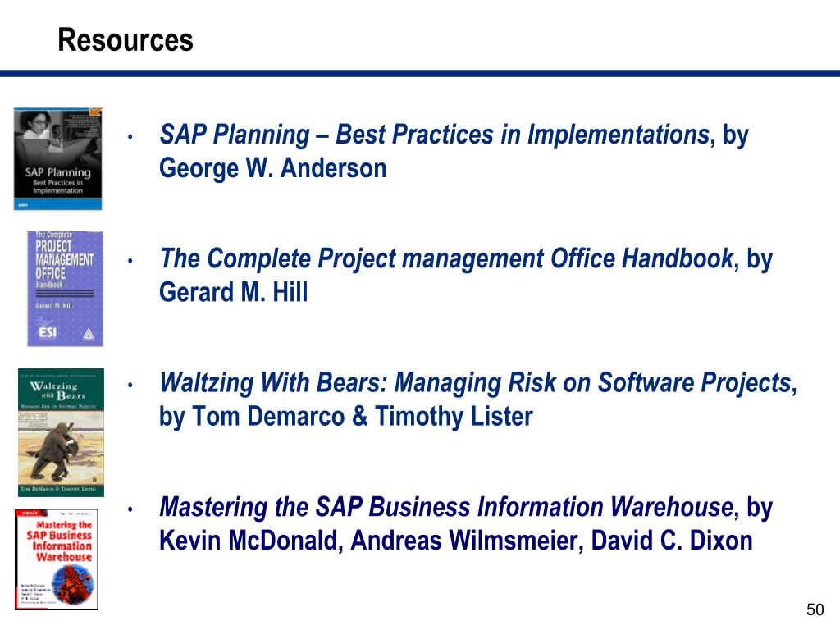
Task: Click The Complete Project management Office Handbook title
Action: pyautogui.click(x=446, y=258)
